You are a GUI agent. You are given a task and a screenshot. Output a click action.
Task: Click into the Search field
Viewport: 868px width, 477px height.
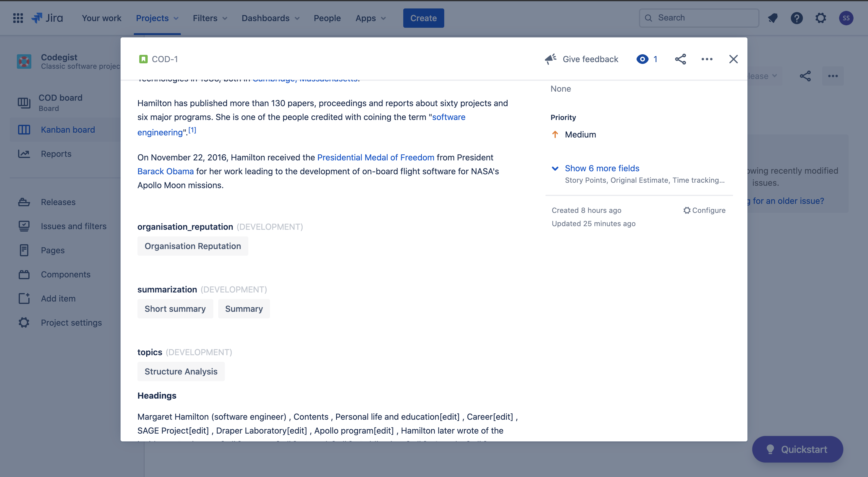pos(699,18)
